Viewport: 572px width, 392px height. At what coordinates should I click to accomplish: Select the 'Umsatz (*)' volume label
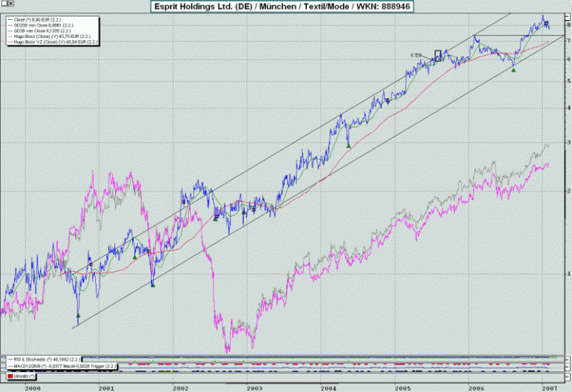[x=24, y=376]
